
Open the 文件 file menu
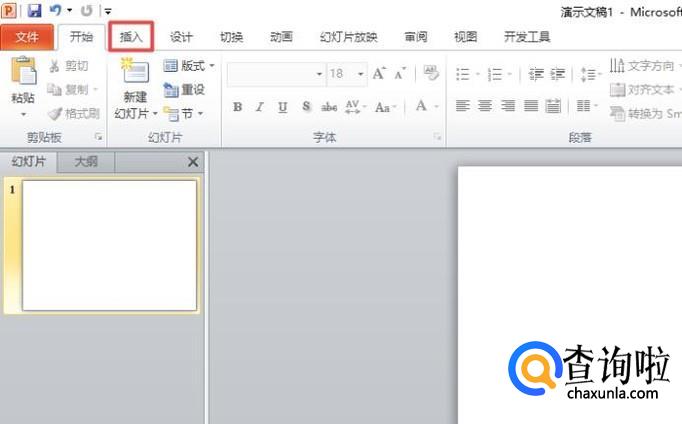pyautogui.click(x=27, y=37)
